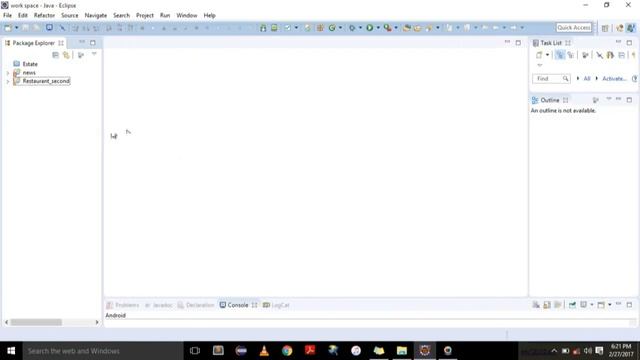Viewport: 640px width, 360px height.
Task: Open the New wizard dropdown arrow
Action: pyautogui.click(x=16, y=28)
